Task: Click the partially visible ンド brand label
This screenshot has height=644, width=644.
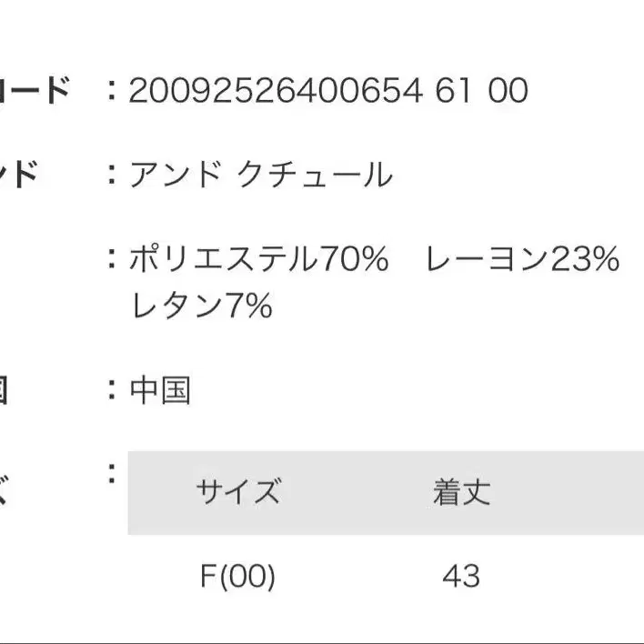Action: click(x=20, y=174)
